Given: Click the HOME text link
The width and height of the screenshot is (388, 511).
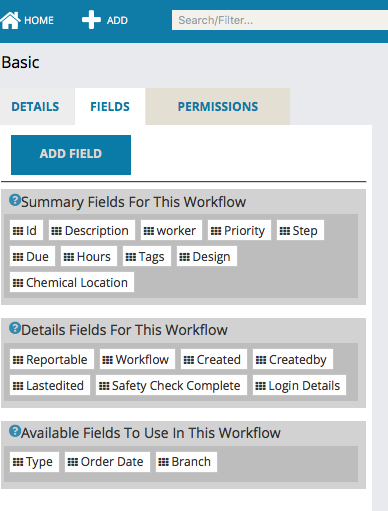Looking at the screenshot, I should [39, 20].
